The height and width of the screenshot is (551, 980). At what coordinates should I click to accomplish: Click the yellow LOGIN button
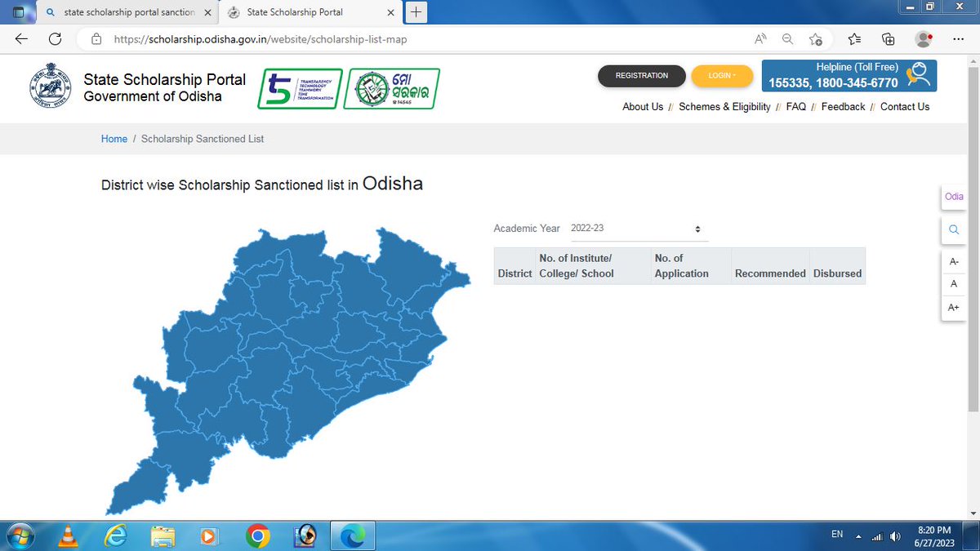click(721, 75)
